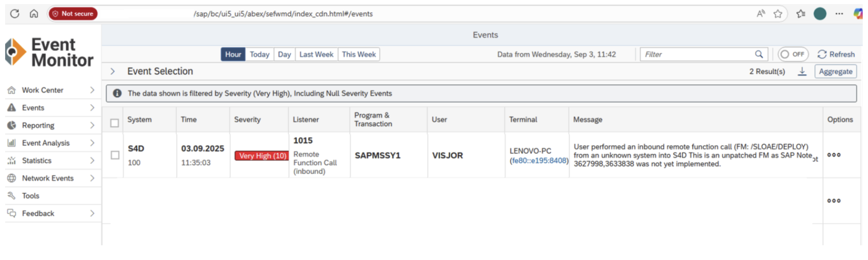Click the Tools wrench icon
868x260 pixels.
[x=12, y=195]
